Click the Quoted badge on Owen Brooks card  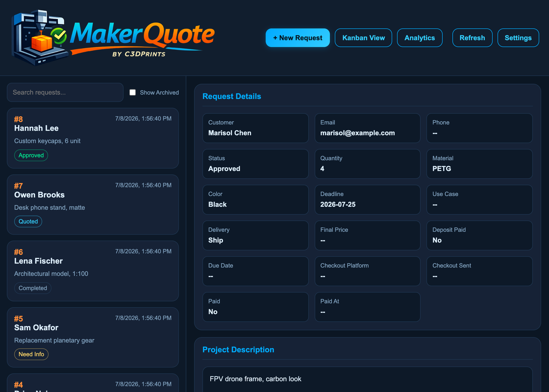click(28, 221)
